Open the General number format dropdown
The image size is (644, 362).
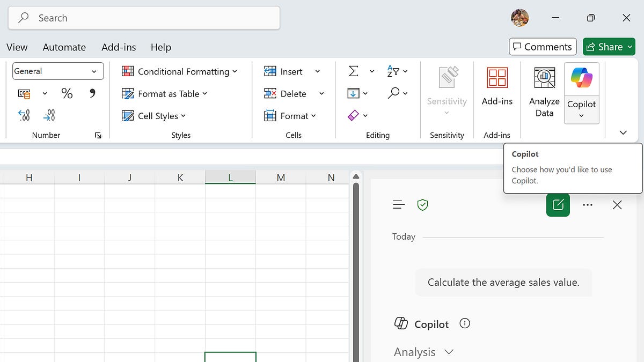point(94,71)
